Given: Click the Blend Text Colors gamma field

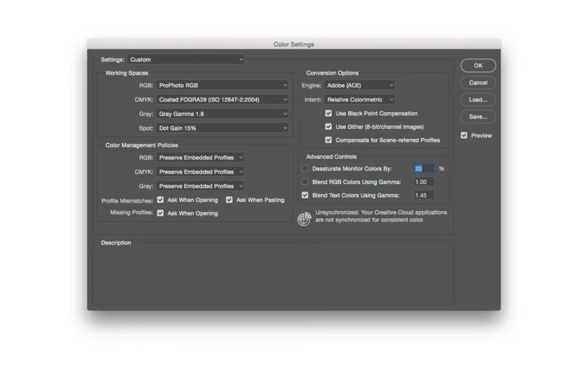Looking at the screenshot, I should 424,195.
